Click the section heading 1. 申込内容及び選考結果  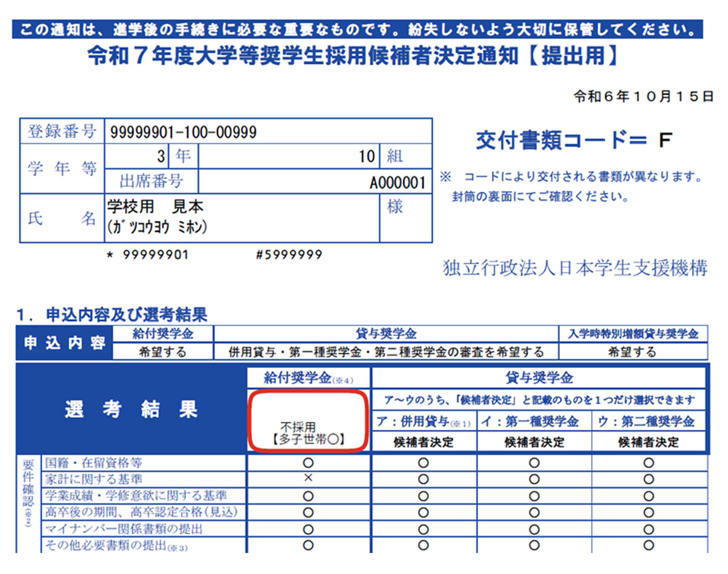coord(112,314)
